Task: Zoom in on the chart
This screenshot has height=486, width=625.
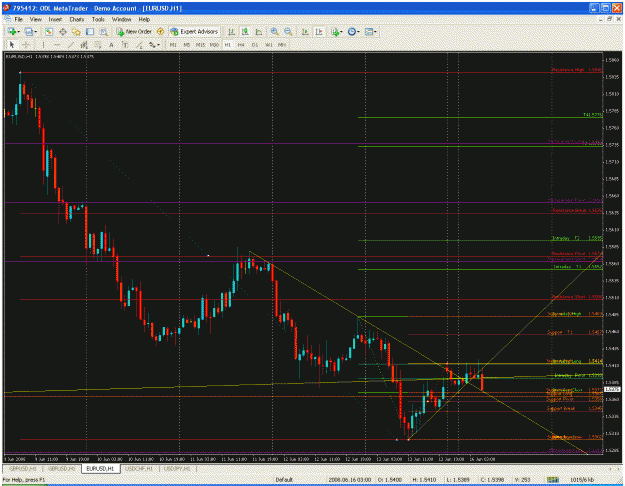Action: tap(274, 31)
